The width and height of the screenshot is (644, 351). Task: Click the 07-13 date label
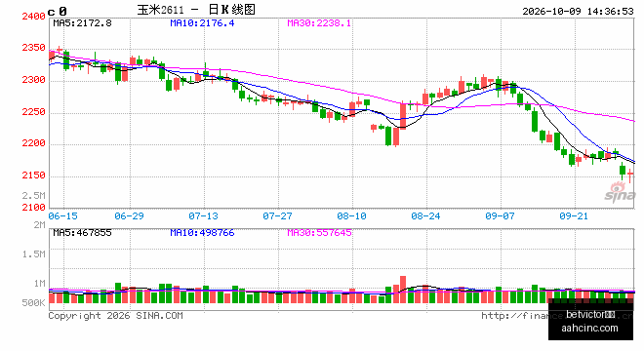[203, 215]
